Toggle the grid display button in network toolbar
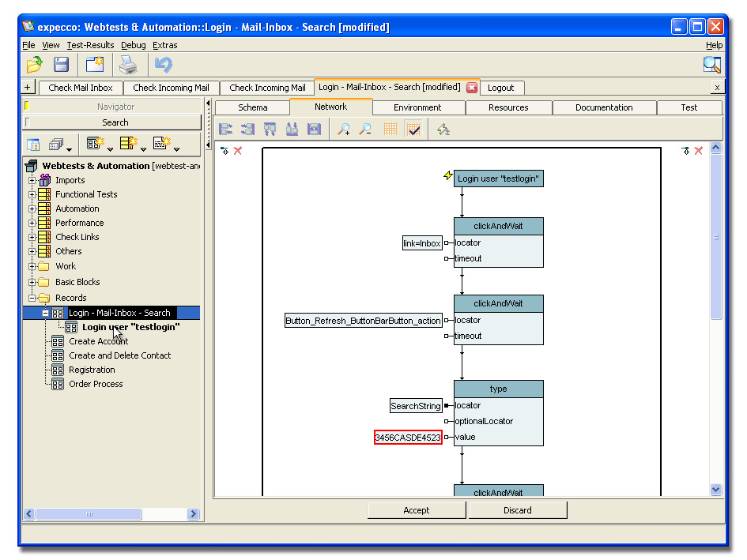747x560 pixels. pos(390,130)
